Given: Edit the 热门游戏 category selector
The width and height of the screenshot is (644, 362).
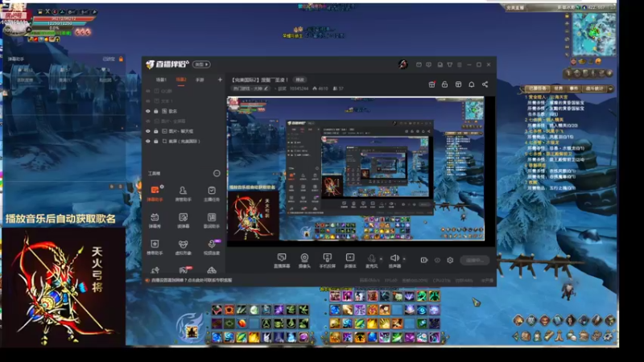Looking at the screenshot, I should (x=250, y=88).
